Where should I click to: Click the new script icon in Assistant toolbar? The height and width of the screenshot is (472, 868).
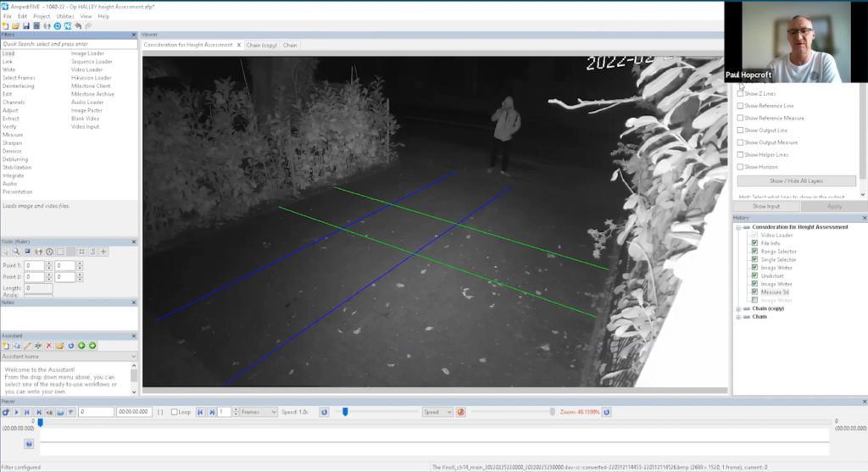point(6,346)
